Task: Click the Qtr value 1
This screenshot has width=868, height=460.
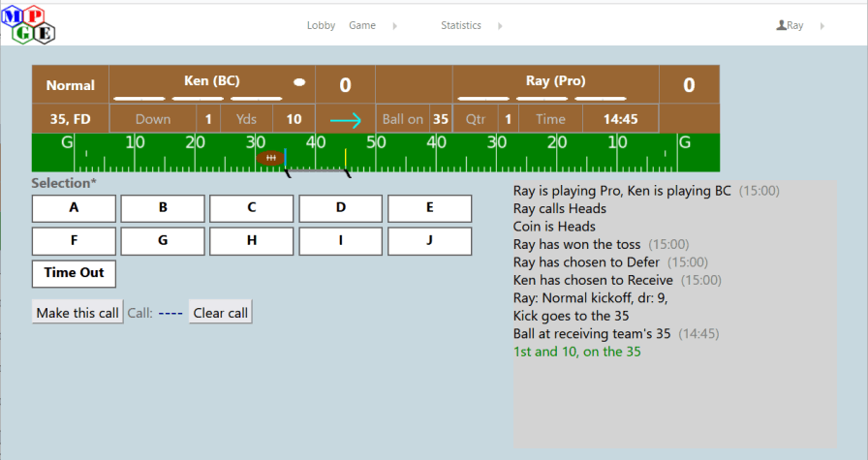Action: tap(508, 119)
